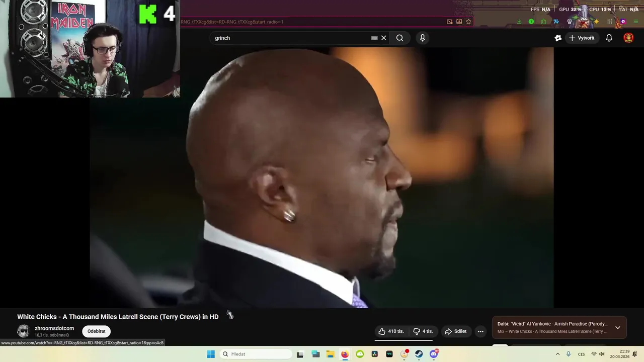Open Task View on the taskbar
Screen dimensions: 644x362
300,354
